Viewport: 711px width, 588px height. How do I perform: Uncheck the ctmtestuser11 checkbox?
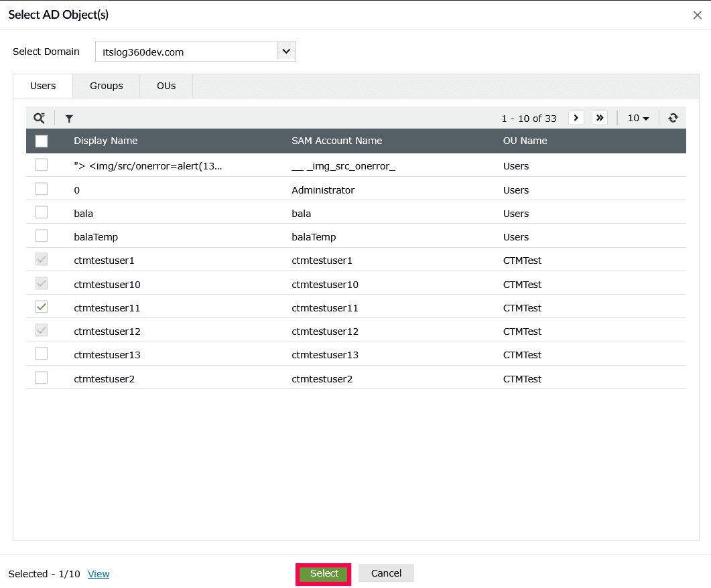tap(42, 307)
